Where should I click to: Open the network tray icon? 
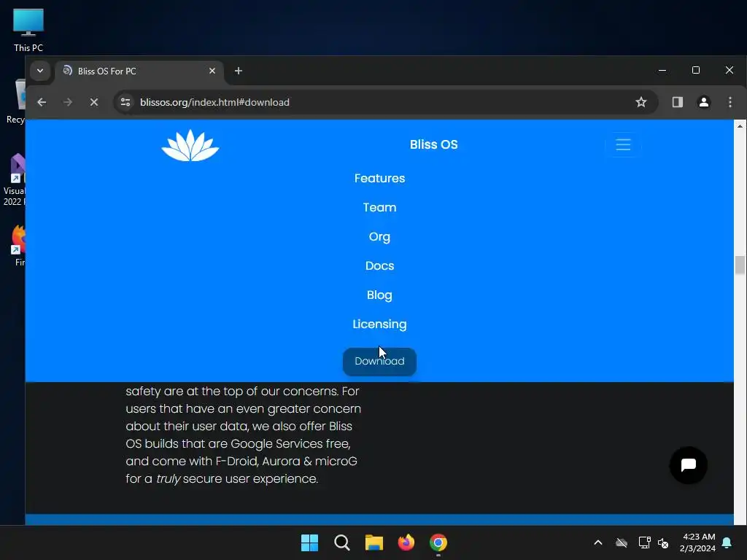coord(644,542)
